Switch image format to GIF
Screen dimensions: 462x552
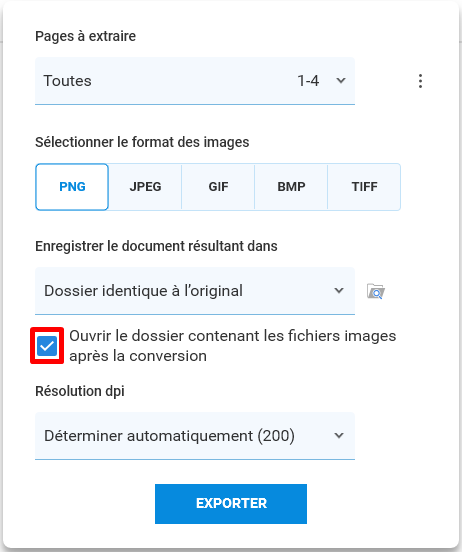coord(218,187)
